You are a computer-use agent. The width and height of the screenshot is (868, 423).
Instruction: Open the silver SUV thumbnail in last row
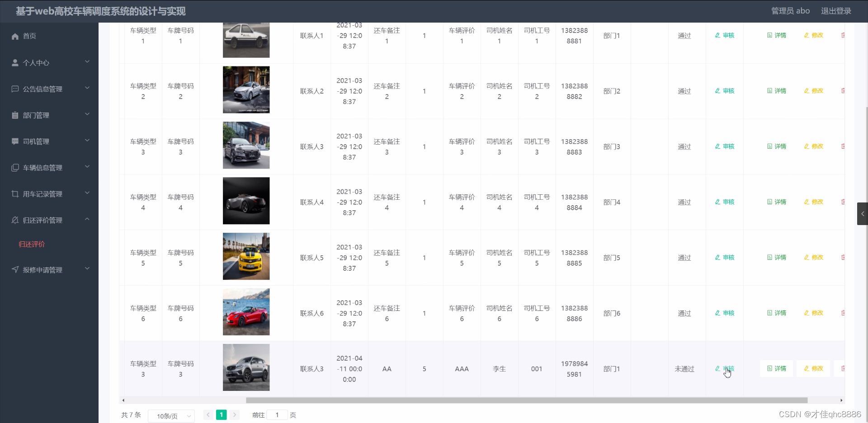point(246,367)
